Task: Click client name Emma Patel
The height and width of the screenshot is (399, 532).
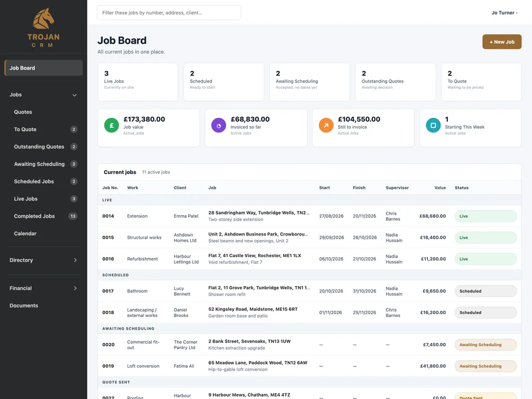Action: [186, 216]
